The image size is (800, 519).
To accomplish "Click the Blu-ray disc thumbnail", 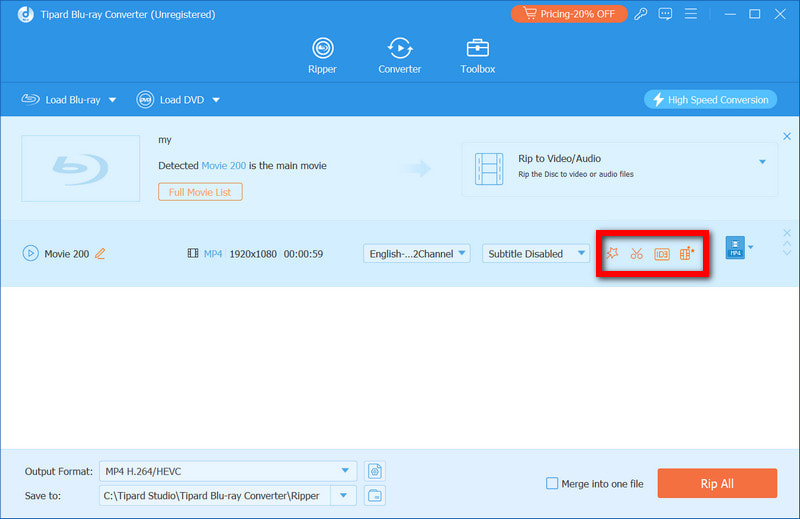I will click(x=81, y=168).
